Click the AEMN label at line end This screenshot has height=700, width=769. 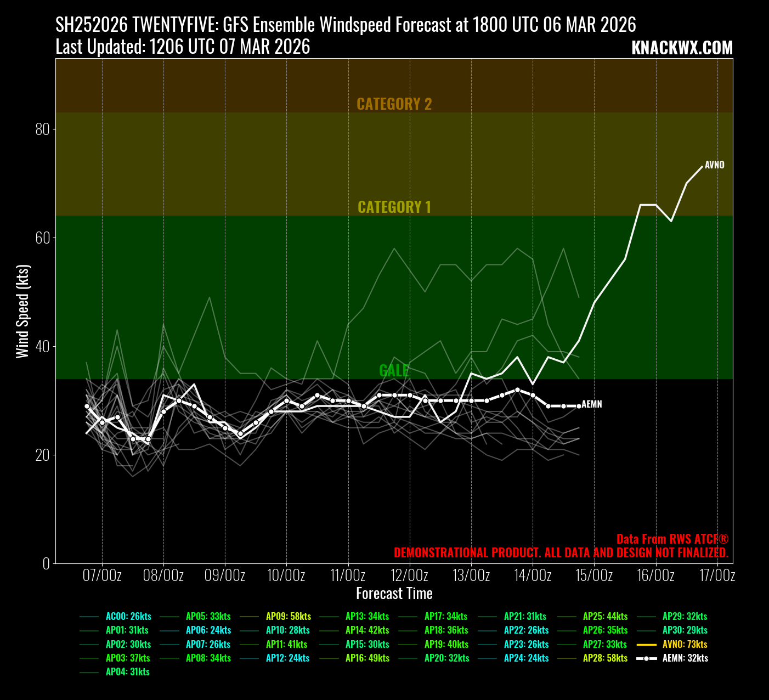click(x=591, y=404)
